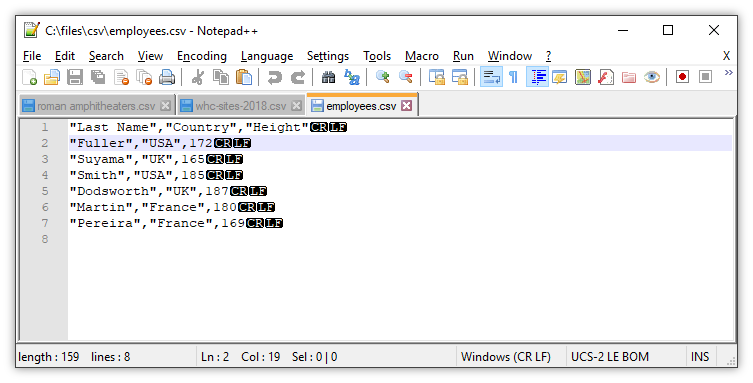
Task: Click the Cut scissors icon
Action: coord(197,77)
